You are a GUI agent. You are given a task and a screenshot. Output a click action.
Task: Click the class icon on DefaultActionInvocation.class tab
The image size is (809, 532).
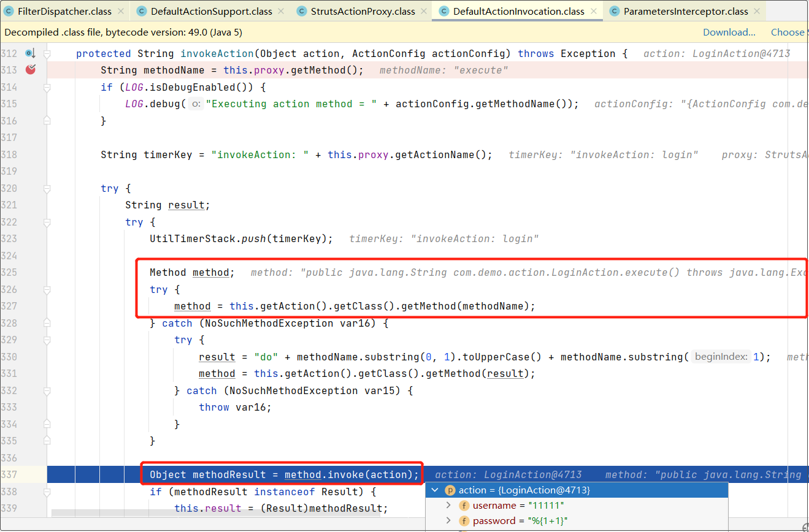click(x=444, y=11)
